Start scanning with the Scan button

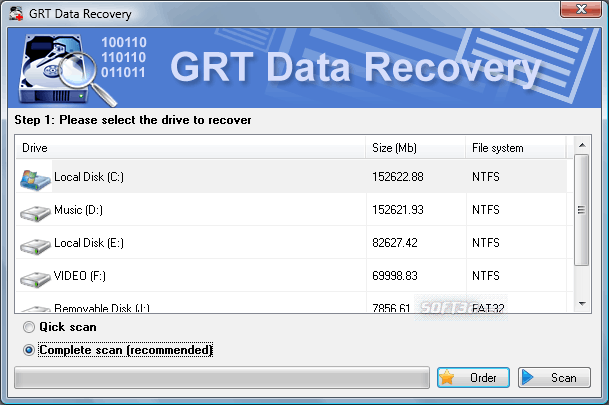click(x=554, y=377)
